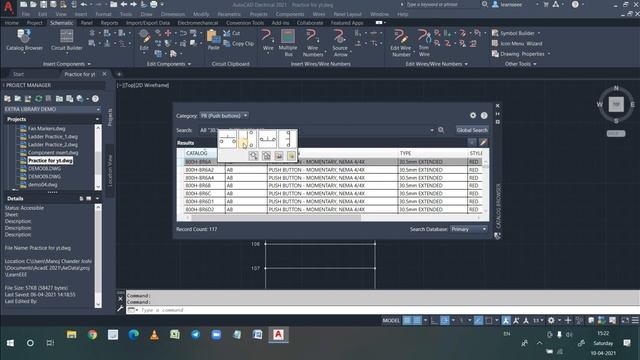The image size is (640, 360).
Task: Pick the fourth vertical symbol thumbnail
Action: 287,139
